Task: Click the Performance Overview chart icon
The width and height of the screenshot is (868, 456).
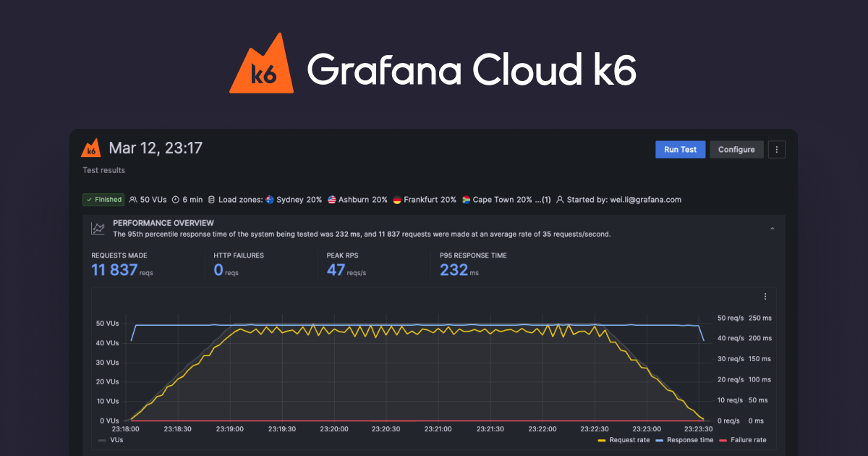Action: [x=98, y=229]
